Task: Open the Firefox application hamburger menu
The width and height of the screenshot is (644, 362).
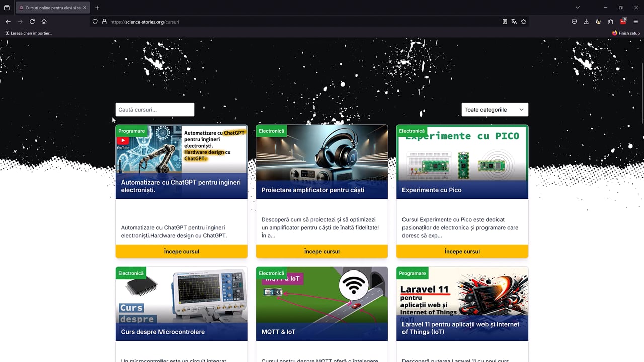Action: [636, 22]
